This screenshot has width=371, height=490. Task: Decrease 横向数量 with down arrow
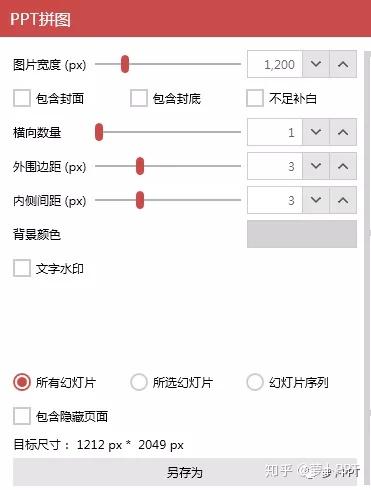coord(316,132)
